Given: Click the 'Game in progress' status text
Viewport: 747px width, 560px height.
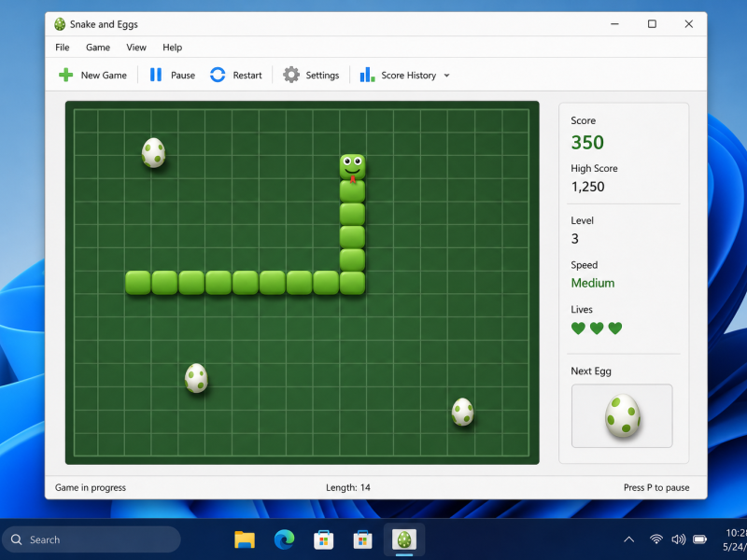Looking at the screenshot, I should [91, 487].
